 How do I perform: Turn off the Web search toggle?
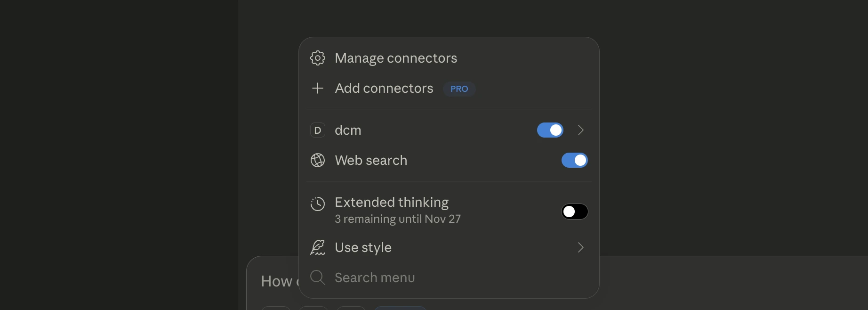click(x=574, y=160)
